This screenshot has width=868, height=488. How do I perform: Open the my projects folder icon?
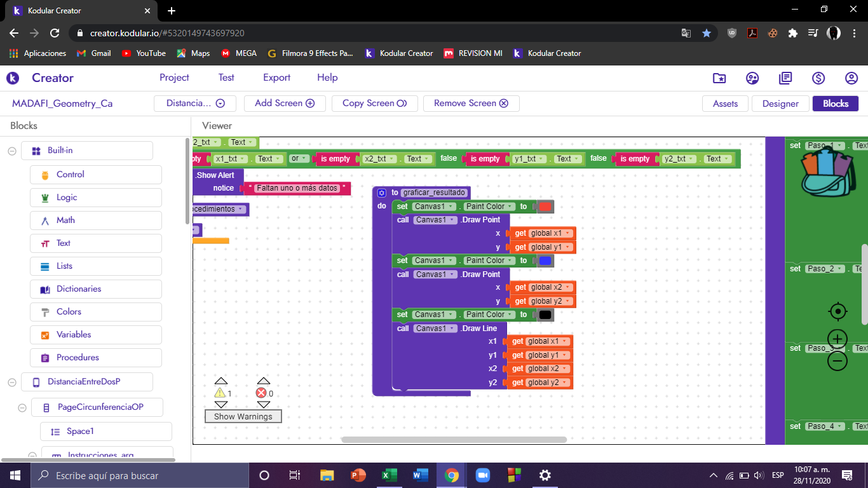719,78
